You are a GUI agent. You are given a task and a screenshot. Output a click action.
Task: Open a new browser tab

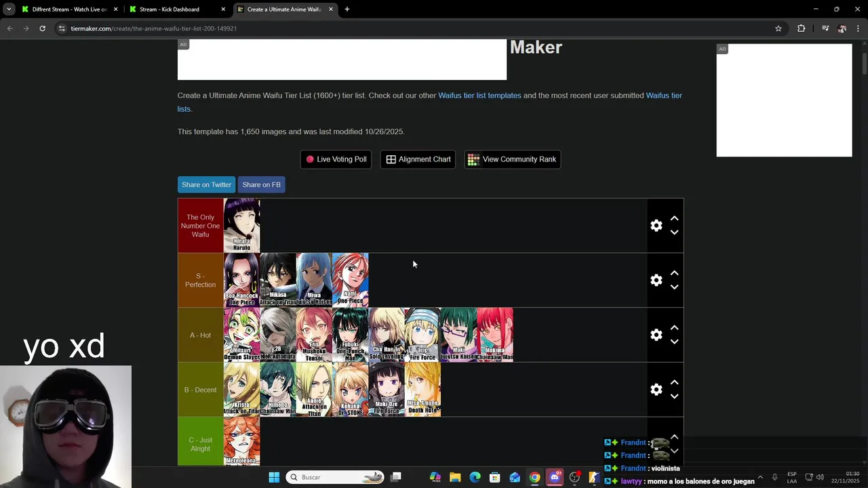pos(347,9)
